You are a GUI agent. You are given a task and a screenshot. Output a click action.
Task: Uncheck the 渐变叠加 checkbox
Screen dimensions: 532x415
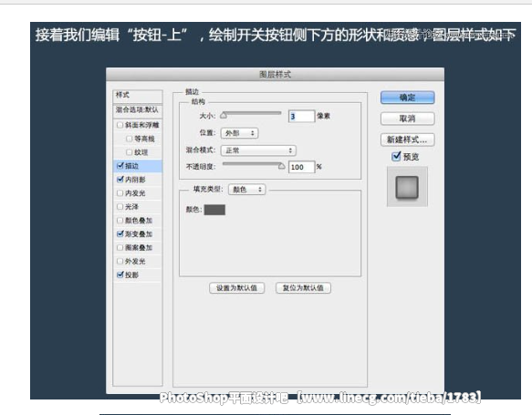(x=120, y=233)
